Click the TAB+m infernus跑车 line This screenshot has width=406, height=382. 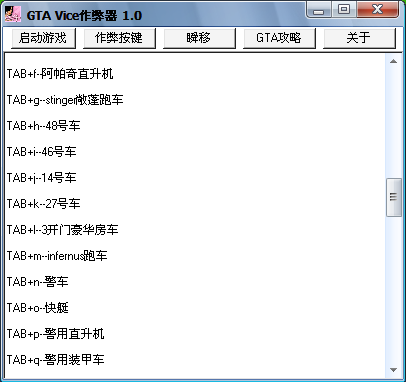pos(57,256)
